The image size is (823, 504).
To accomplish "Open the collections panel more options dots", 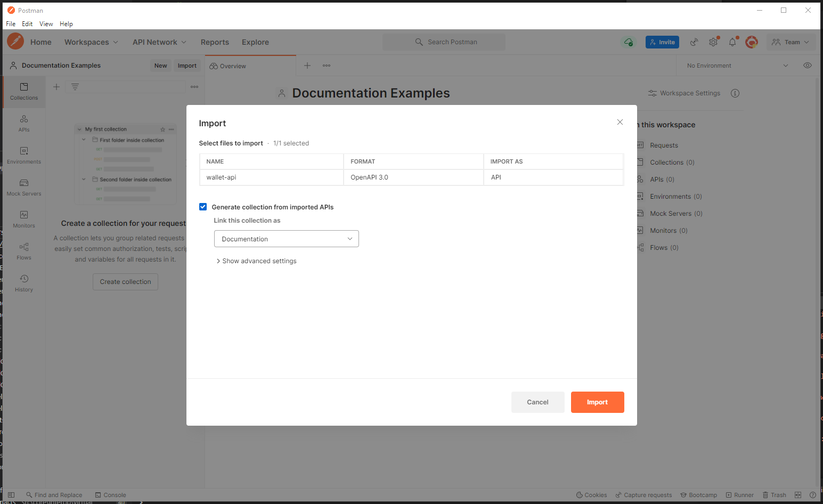I will (x=194, y=87).
